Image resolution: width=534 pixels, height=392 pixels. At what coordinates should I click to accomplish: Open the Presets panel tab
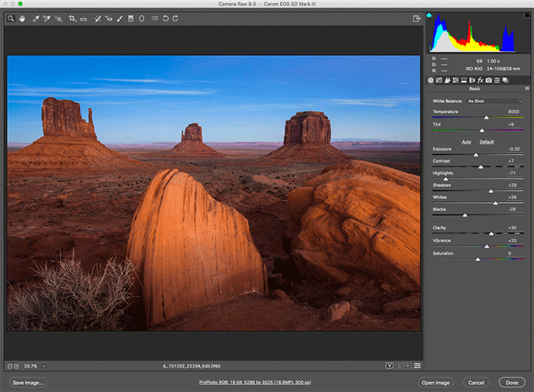[x=497, y=80]
